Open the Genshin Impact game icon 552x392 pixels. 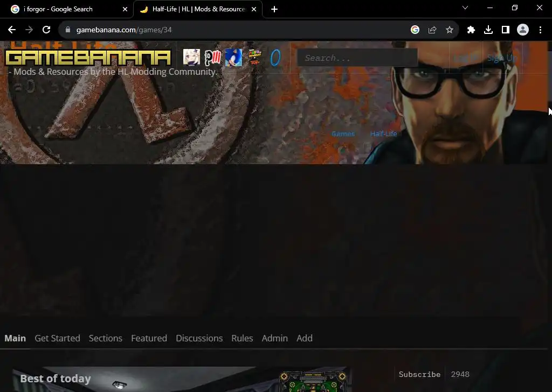(x=191, y=57)
